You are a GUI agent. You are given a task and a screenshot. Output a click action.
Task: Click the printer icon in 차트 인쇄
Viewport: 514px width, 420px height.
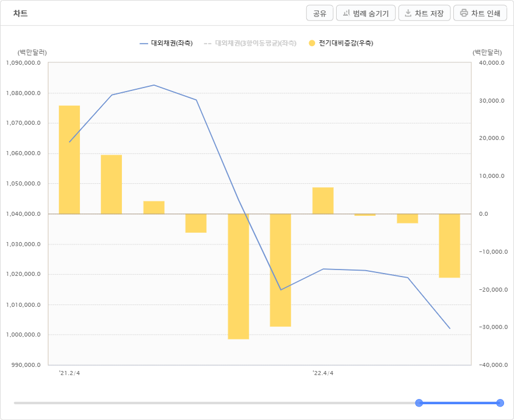click(464, 13)
